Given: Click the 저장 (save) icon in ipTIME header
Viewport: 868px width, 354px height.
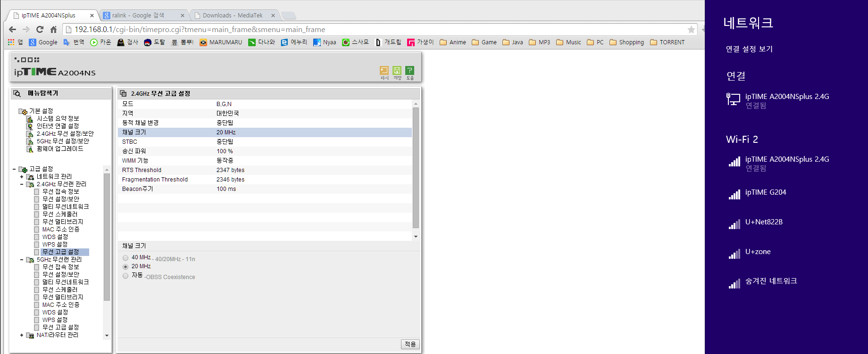Looking at the screenshot, I should click(397, 71).
